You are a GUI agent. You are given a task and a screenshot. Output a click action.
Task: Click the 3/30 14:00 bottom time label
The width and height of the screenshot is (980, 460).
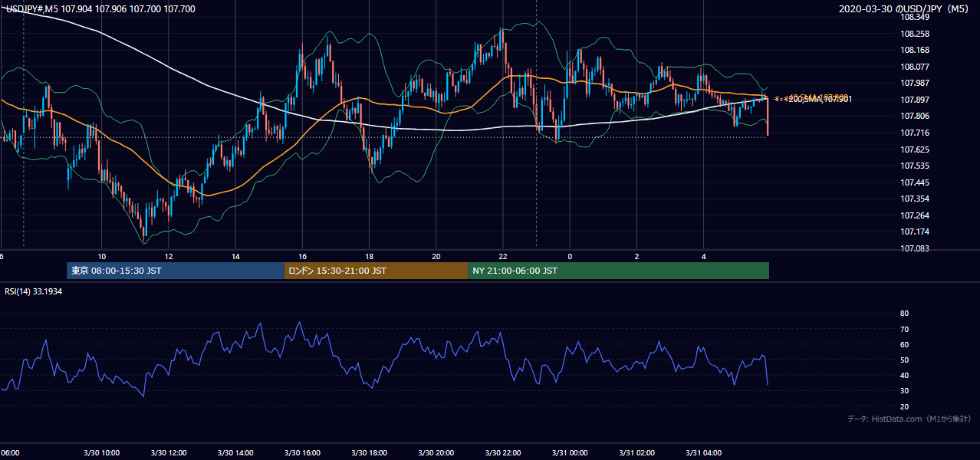pos(235,452)
